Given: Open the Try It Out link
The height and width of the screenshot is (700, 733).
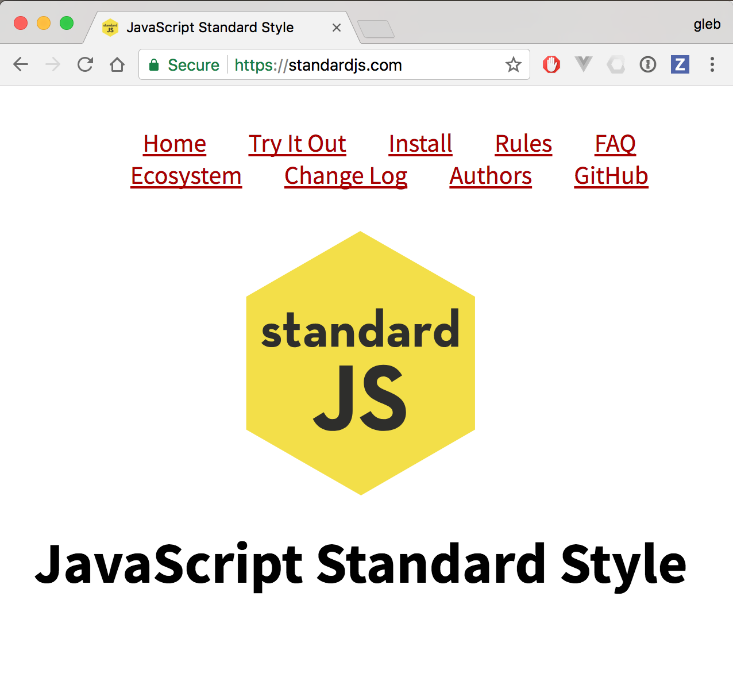Looking at the screenshot, I should pyautogui.click(x=298, y=144).
